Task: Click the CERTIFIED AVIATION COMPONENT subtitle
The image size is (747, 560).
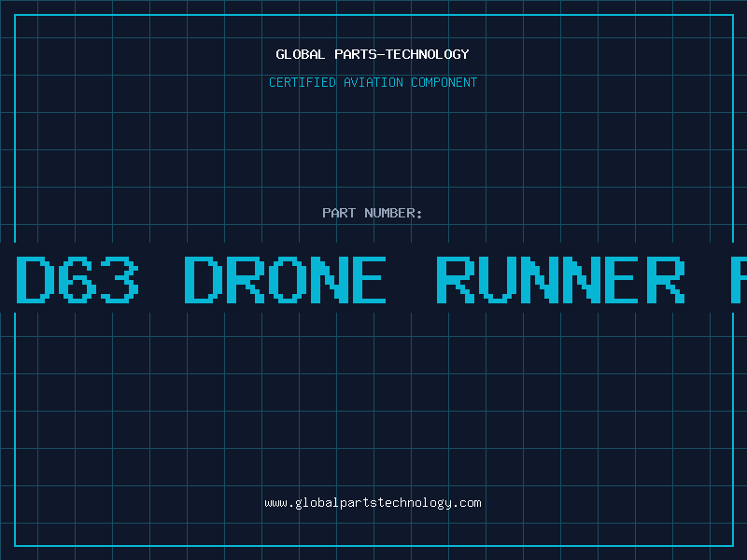Action: pyautogui.click(x=373, y=82)
